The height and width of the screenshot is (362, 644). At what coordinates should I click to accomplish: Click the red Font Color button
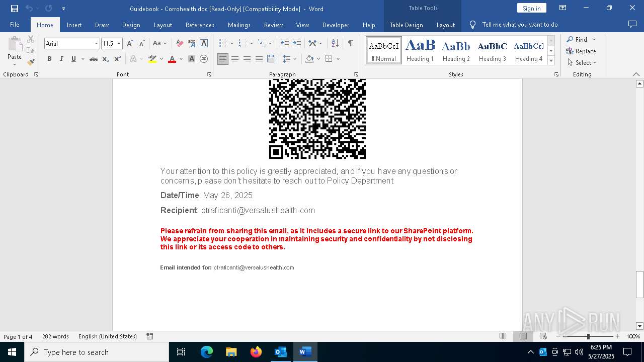pos(172,59)
